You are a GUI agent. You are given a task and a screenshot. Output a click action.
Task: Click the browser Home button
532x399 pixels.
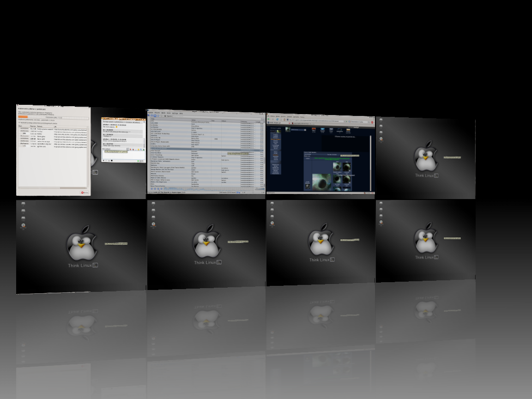click(284, 120)
